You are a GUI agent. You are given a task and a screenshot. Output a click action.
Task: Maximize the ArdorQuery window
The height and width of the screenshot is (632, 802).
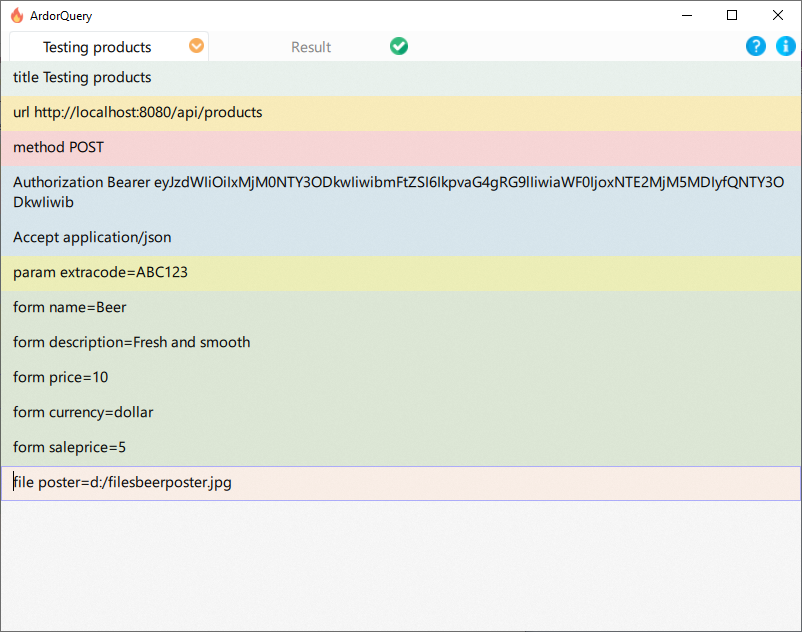point(732,15)
